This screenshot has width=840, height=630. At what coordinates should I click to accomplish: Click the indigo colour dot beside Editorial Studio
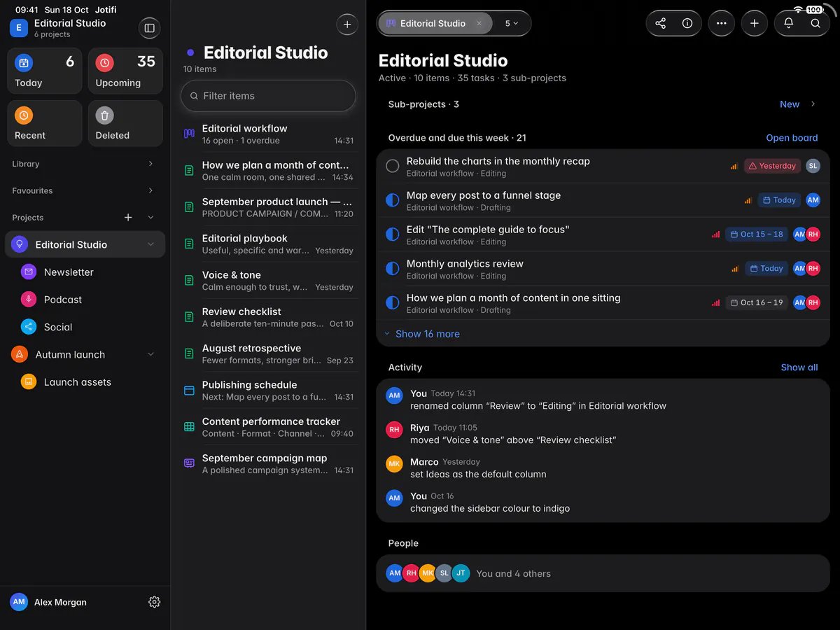pyautogui.click(x=190, y=52)
